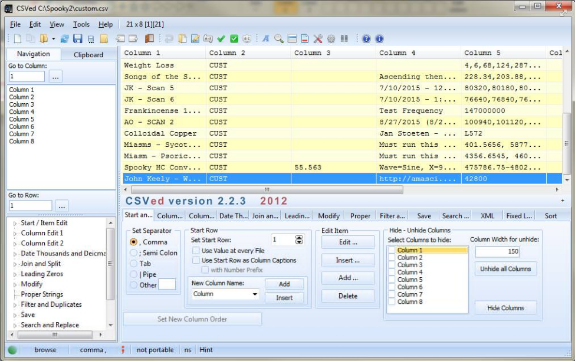Expand the Filter and Duplicates tree node
Image resolution: width=576 pixels, height=362 pixels.
coord(15,305)
